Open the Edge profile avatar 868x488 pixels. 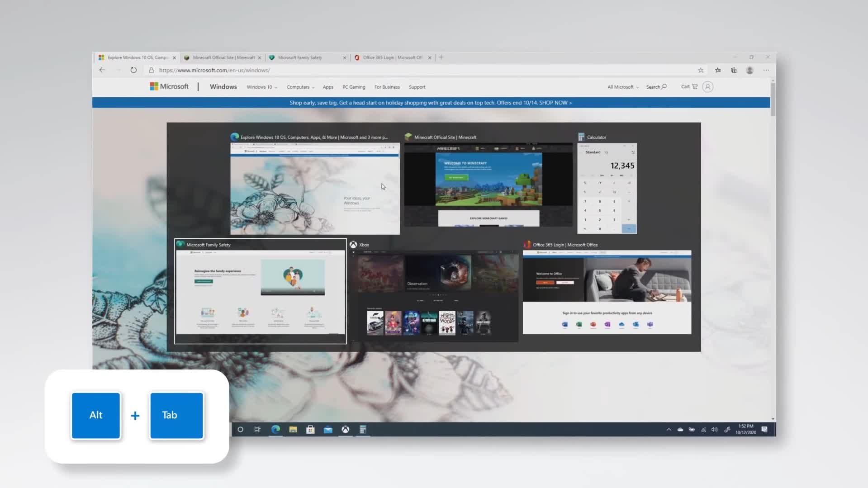pos(749,70)
